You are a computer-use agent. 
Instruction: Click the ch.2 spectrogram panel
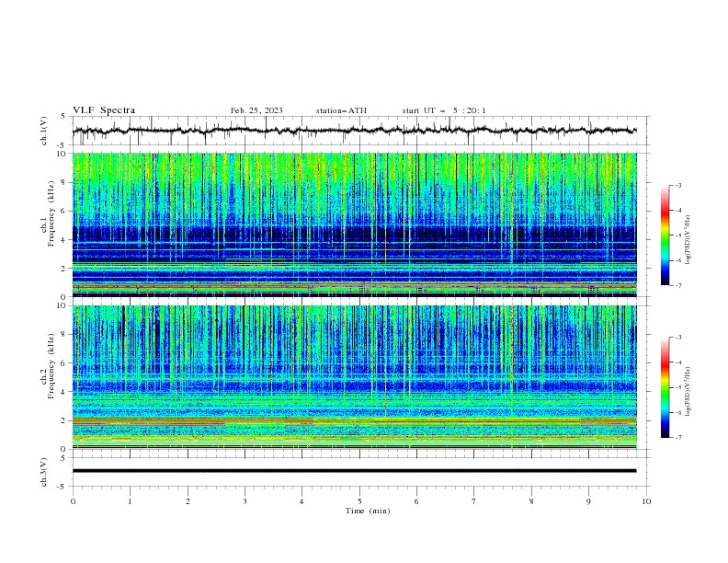355,377
